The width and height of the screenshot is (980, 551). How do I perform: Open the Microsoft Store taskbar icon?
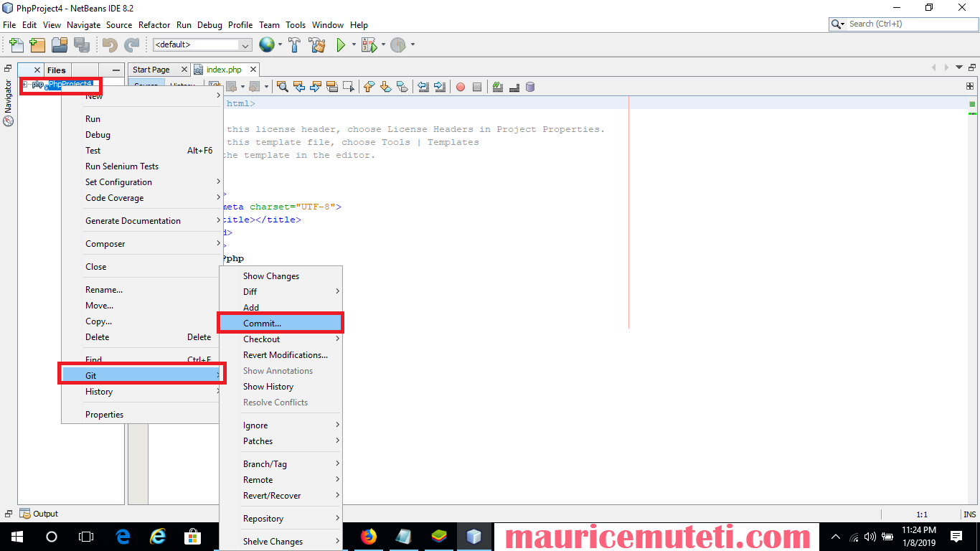point(193,537)
